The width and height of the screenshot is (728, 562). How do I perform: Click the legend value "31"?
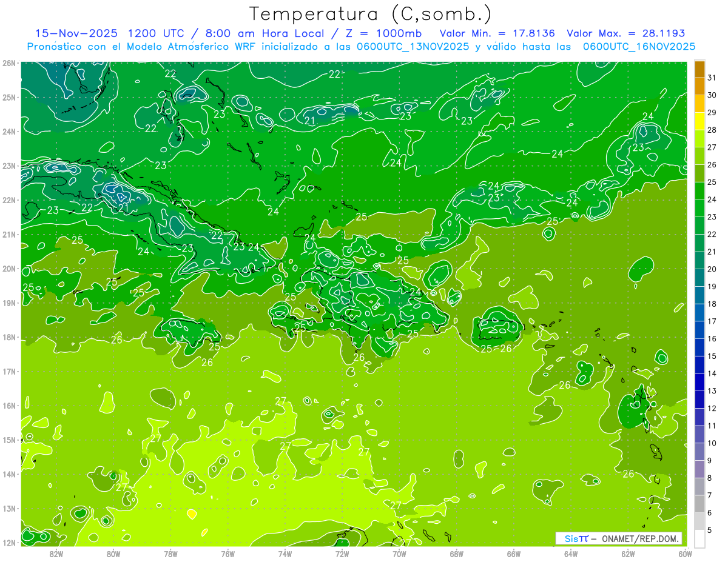pos(712,78)
